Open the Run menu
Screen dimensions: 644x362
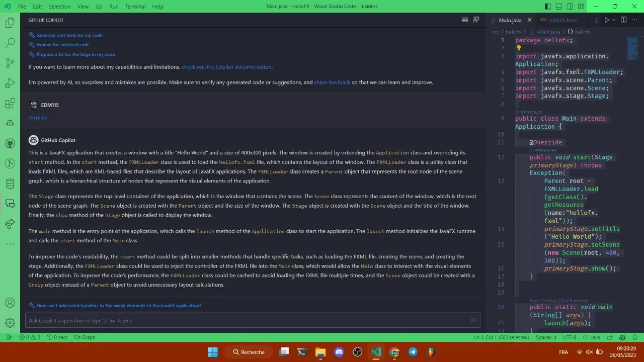[114, 7]
